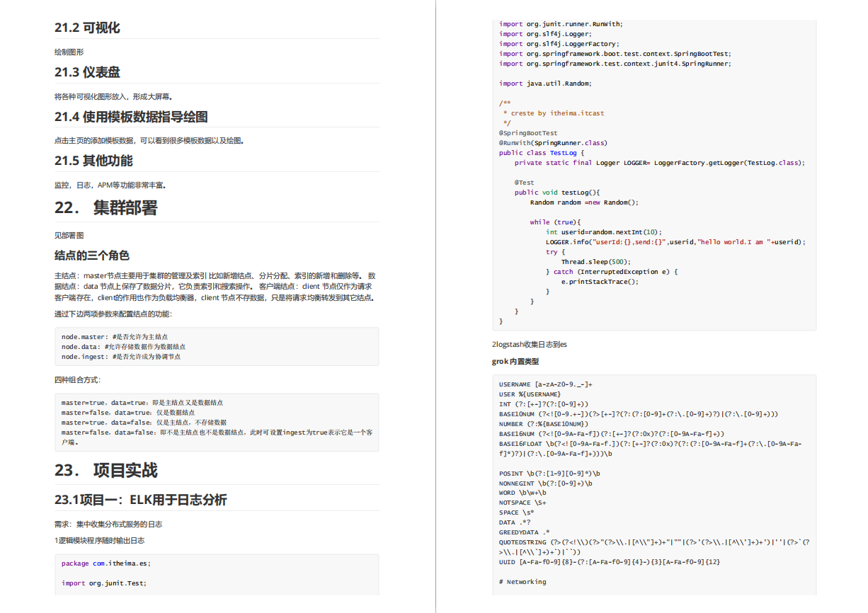Click the bold text "grok 内置类型"
This screenshot has height=613, width=868.
click(x=515, y=362)
